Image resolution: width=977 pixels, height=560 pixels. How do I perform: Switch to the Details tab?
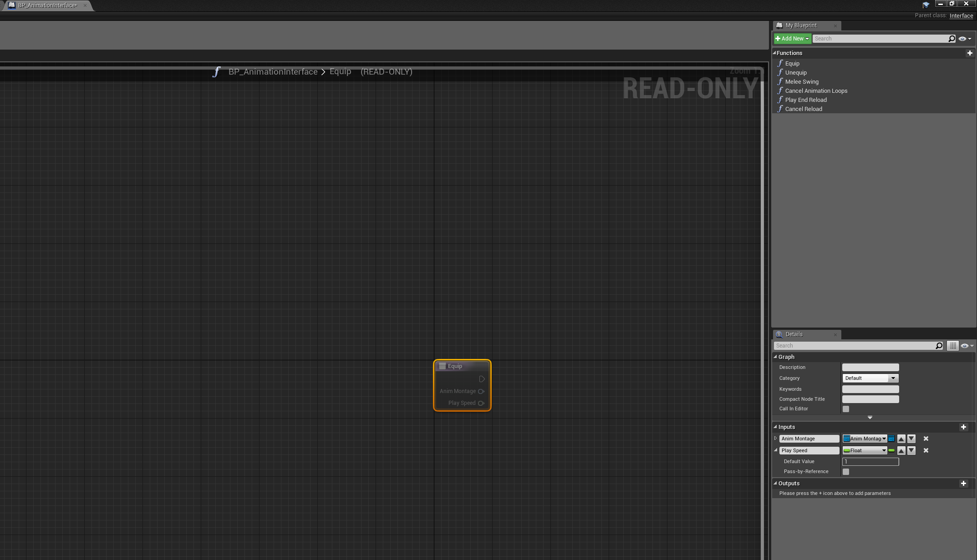[x=794, y=334]
